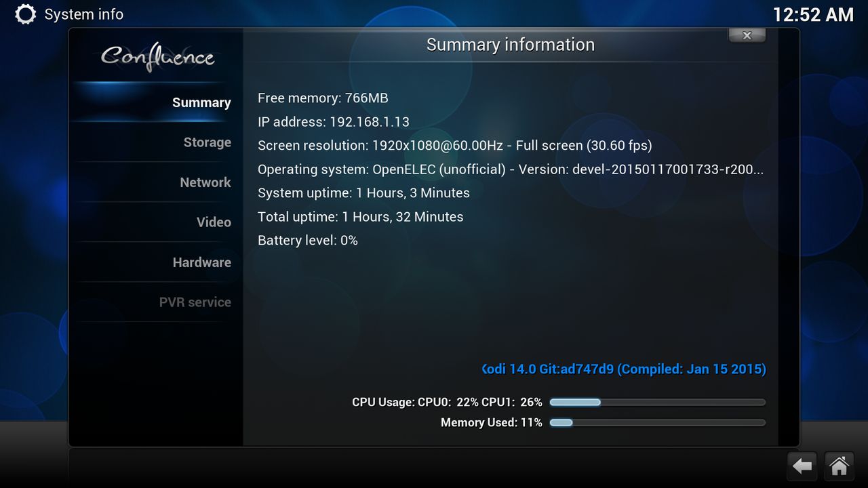This screenshot has height=488, width=868.
Task: Go to the Home screen icon
Action: pyautogui.click(x=839, y=466)
